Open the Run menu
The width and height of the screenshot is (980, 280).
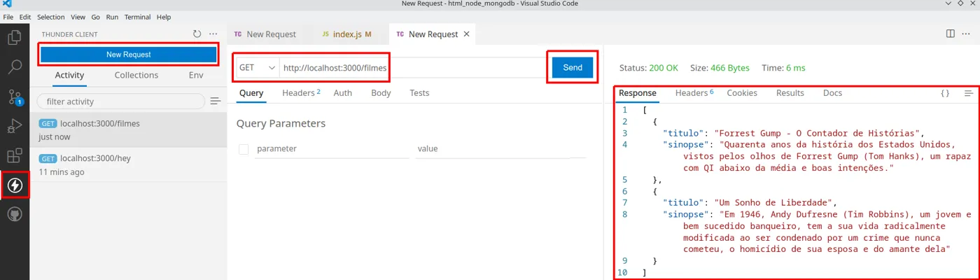tap(112, 17)
